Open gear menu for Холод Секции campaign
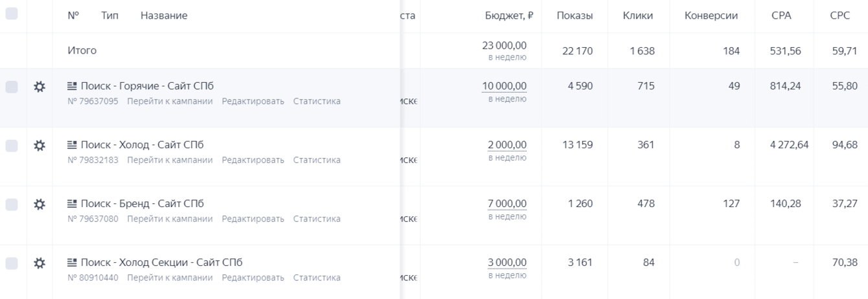This screenshot has width=868, height=299. [x=39, y=263]
